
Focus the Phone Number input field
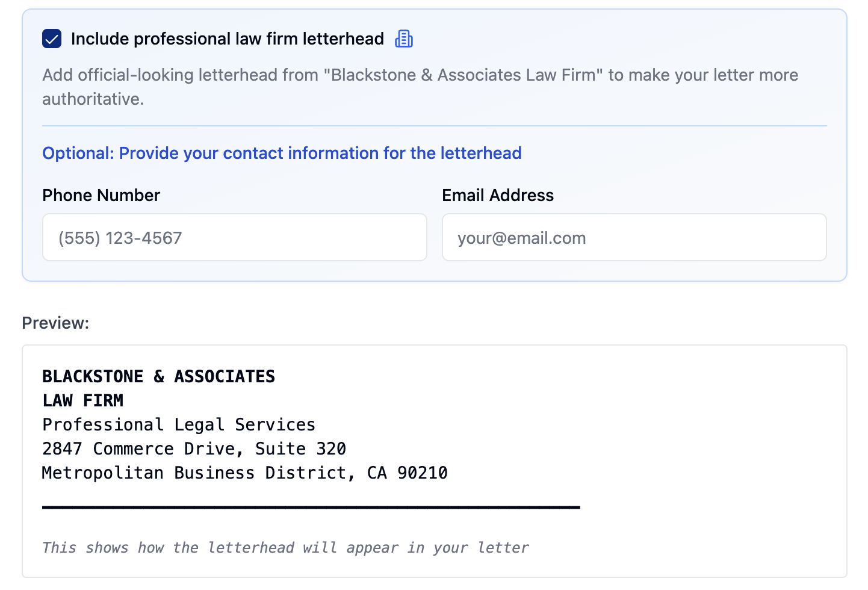point(235,237)
